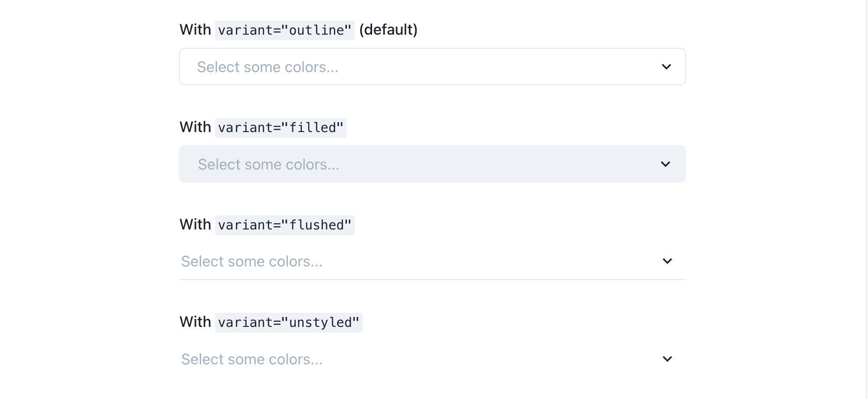Click the chevron icon on filled select
868x399 pixels.
665,164
